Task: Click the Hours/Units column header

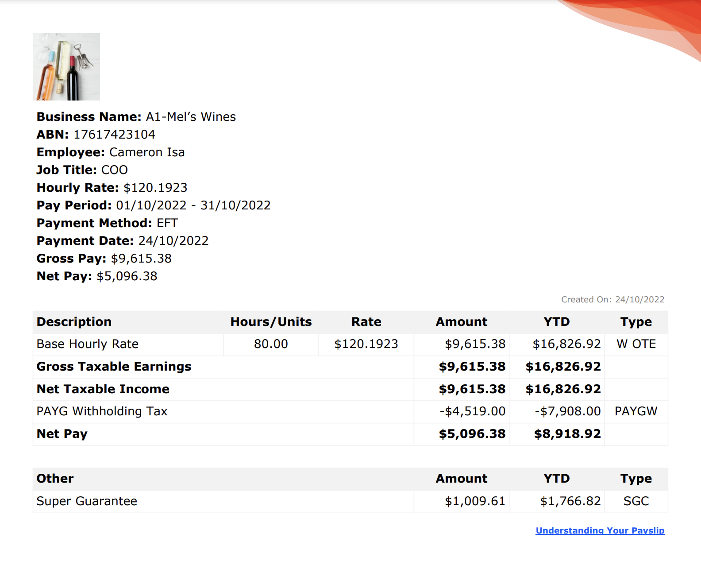Action: point(271,322)
